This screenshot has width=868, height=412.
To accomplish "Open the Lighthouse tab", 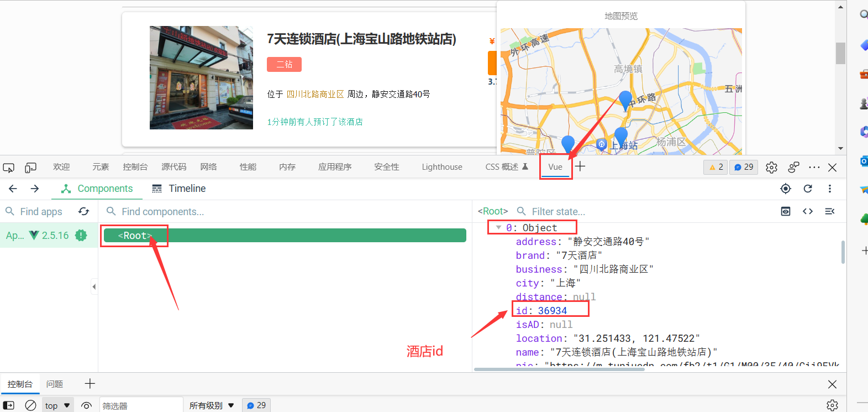I will pyautogui.click(x=442, y=167).
